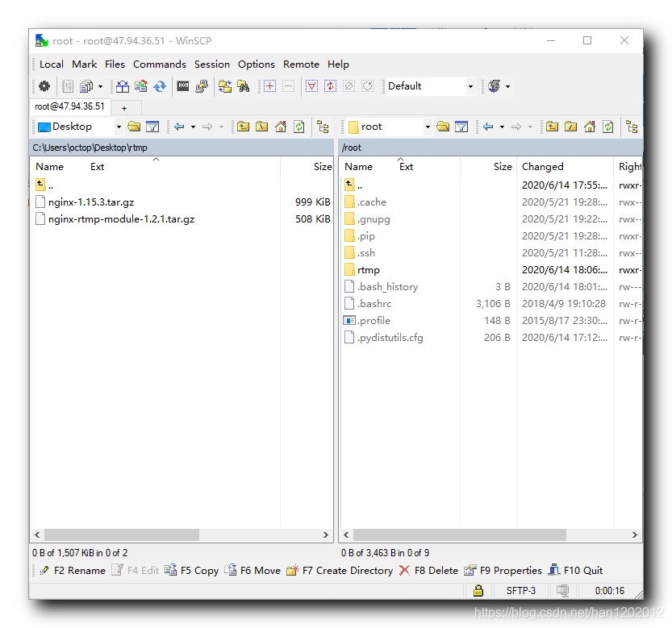This screenshot has height=628, width=672.
Task: Toggle the local panel directory tree
Action: [x=323, y=127]
